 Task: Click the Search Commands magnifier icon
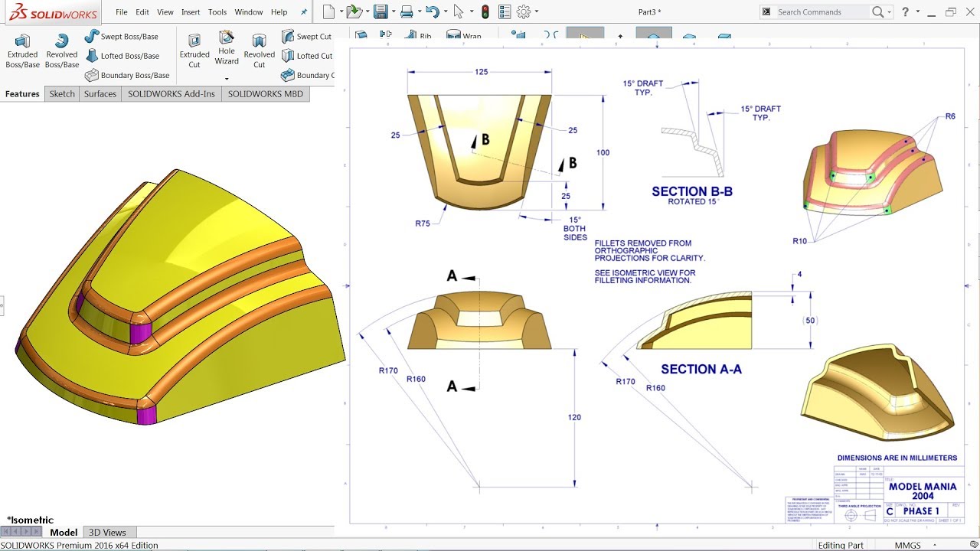point(878,11)
